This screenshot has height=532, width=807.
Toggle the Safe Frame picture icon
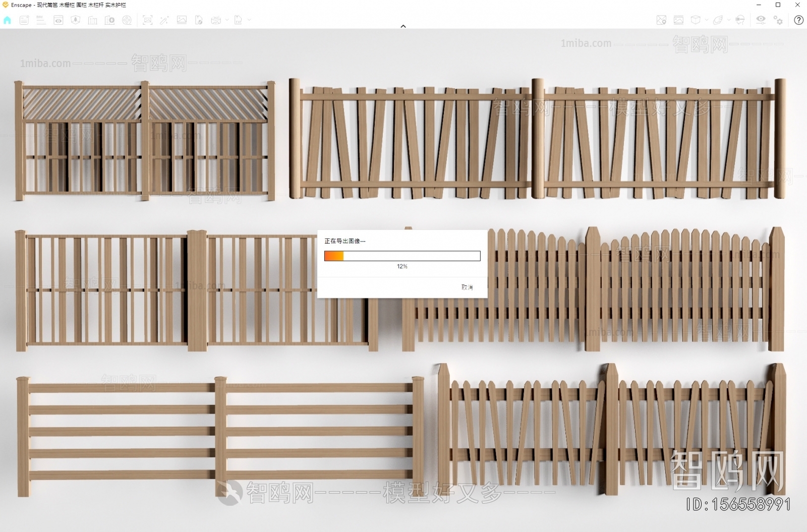pyautogui.click(x=678, y=20)
